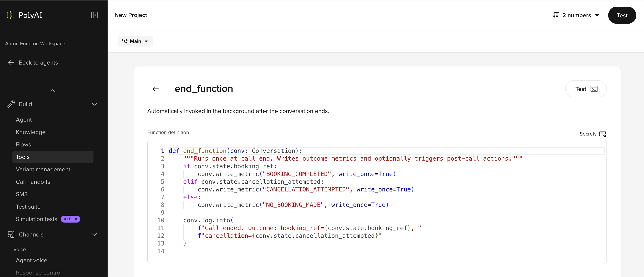Click the ALPHA badge

71,219
